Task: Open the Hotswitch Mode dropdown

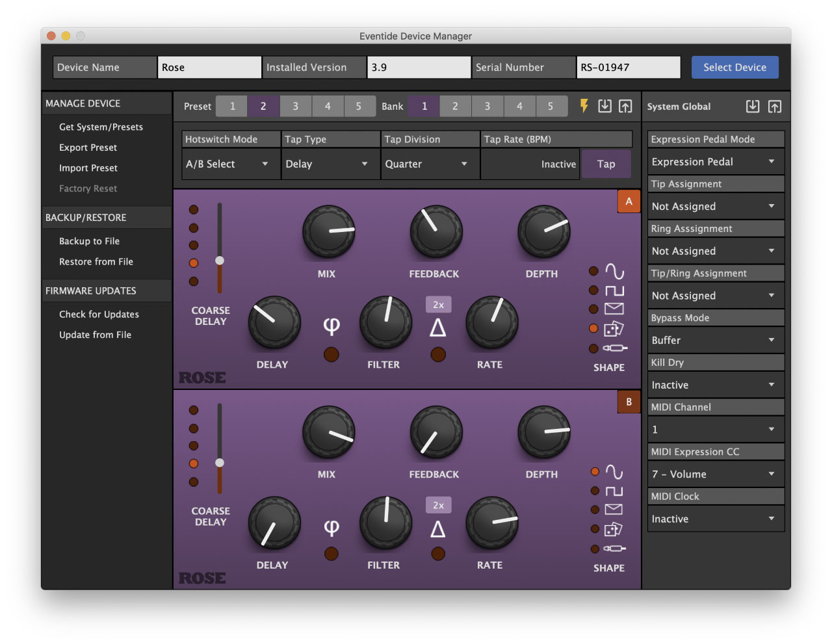Action: pyautogui.click(x=231, y=164)
